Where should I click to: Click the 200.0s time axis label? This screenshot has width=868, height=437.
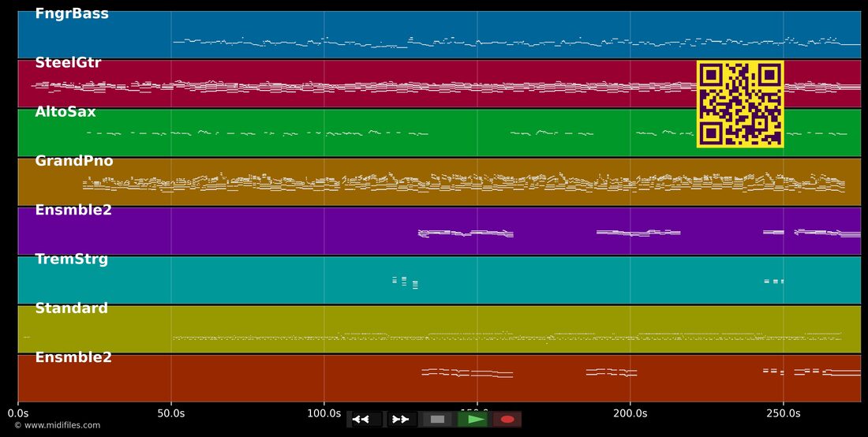click(x=630, y=413)
